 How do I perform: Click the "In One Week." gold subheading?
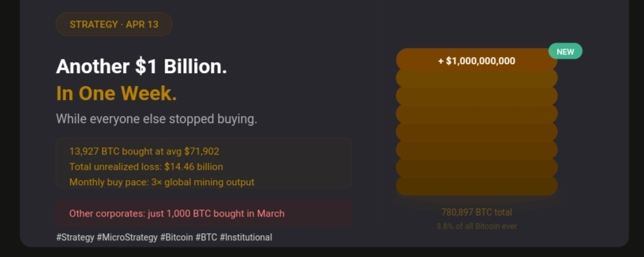coord(116,94)
